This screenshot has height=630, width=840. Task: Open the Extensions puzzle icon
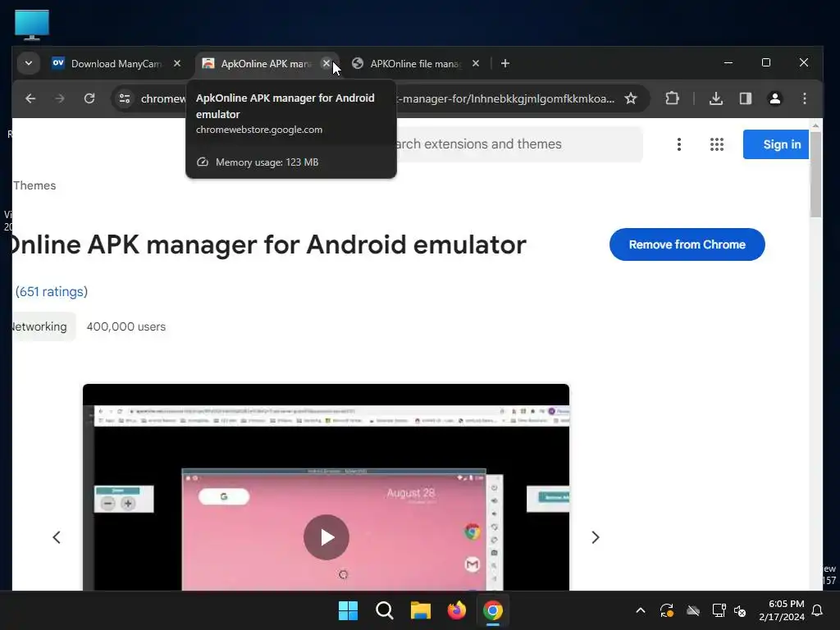pyautogui.click(x=672, y=98)
